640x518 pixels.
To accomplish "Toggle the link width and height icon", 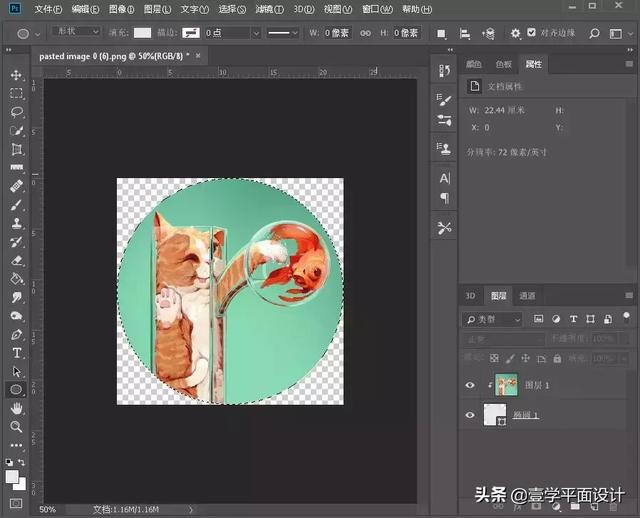I will click(366, 33).
